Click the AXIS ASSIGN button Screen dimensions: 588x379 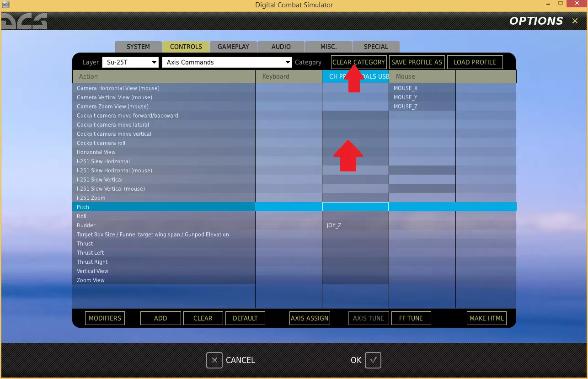[x=310, y=318]
